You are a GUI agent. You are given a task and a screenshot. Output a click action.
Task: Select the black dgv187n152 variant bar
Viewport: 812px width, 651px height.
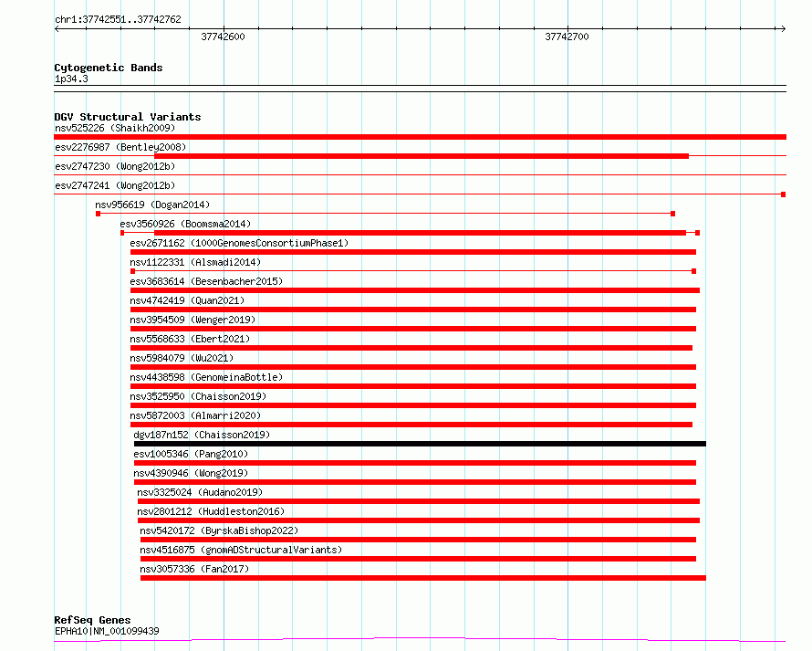420,444
